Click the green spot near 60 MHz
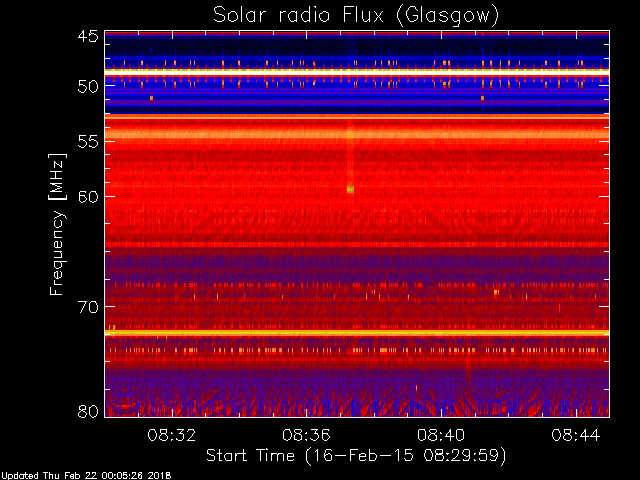640x480 pixels. [350, 189]
